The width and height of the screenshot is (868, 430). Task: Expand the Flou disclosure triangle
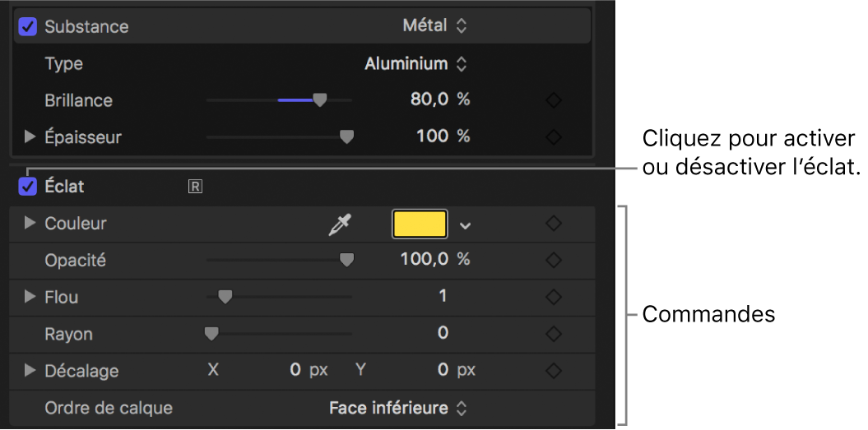point(30,297)
